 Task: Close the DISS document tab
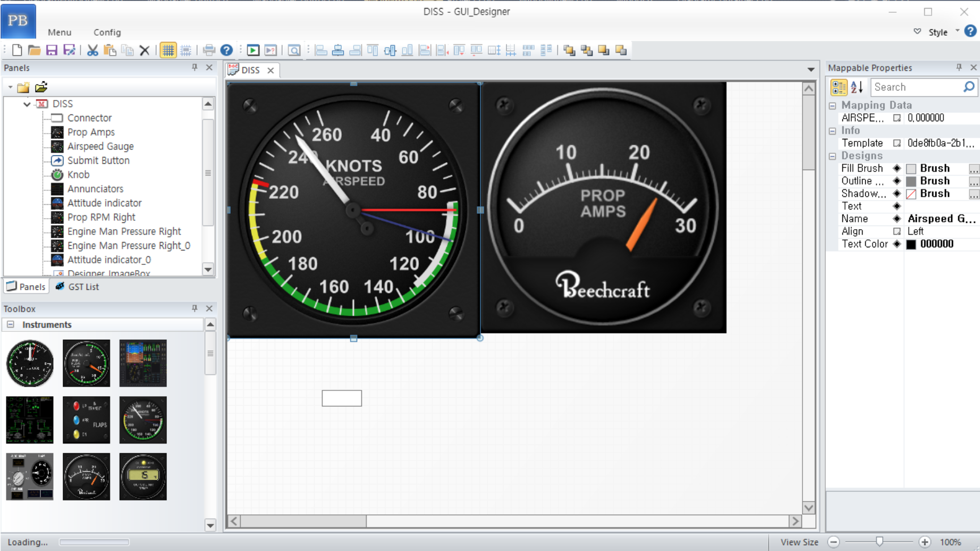(x=271, y=70)
